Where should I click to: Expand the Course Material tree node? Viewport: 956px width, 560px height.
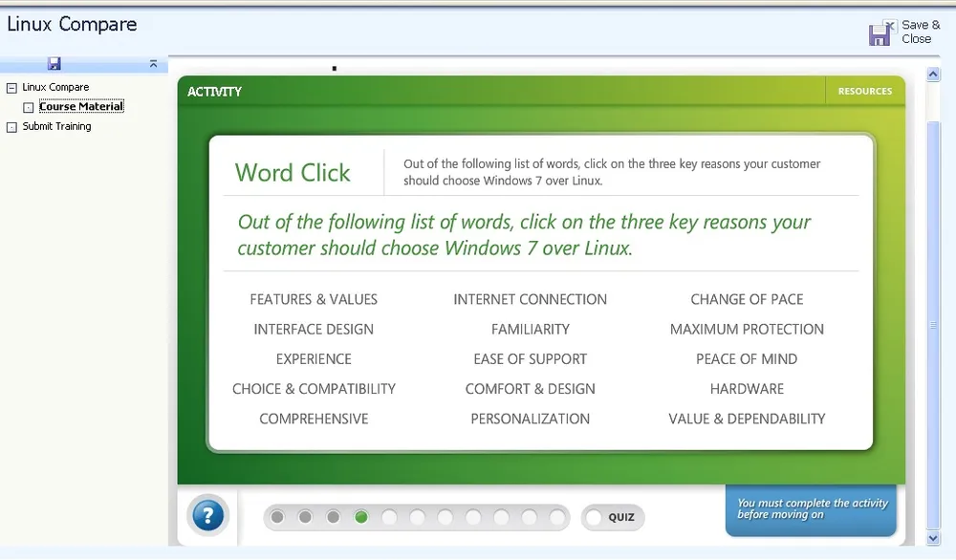(29, 108)
